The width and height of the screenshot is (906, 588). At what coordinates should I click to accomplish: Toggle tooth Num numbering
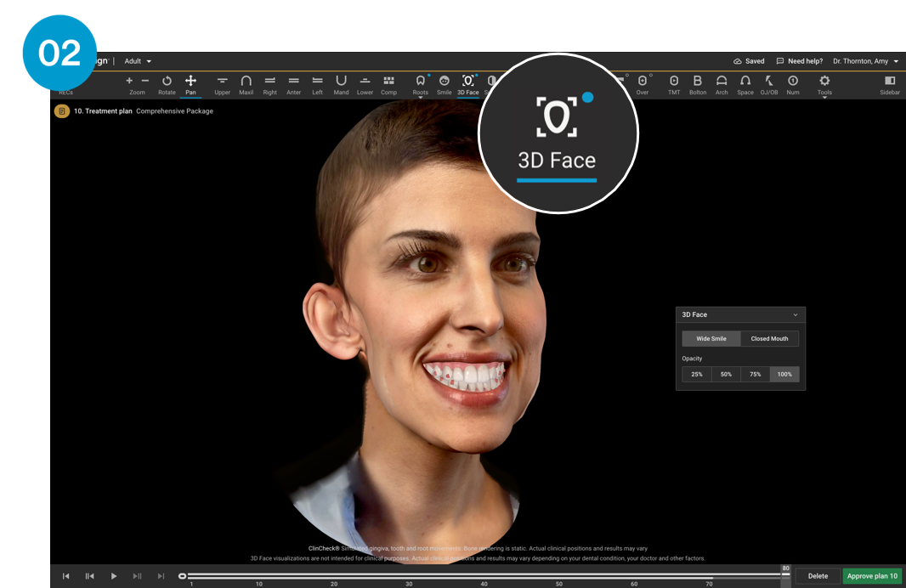pyautogui.click(x=793, y=84)
